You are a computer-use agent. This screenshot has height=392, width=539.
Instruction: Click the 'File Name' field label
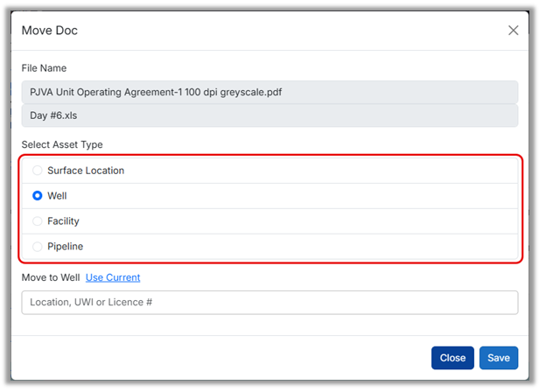click(x=44, y=68)
